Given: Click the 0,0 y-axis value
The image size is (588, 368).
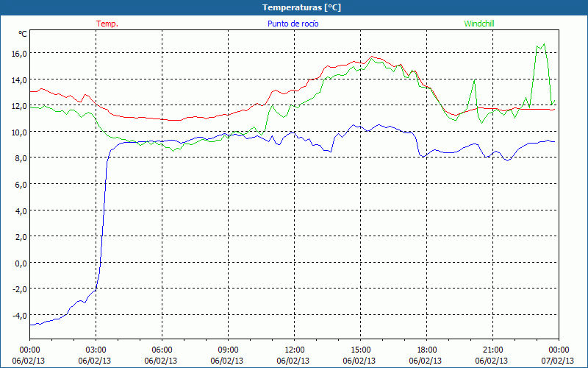Looking at the screenshot, I should pos(21,263).
